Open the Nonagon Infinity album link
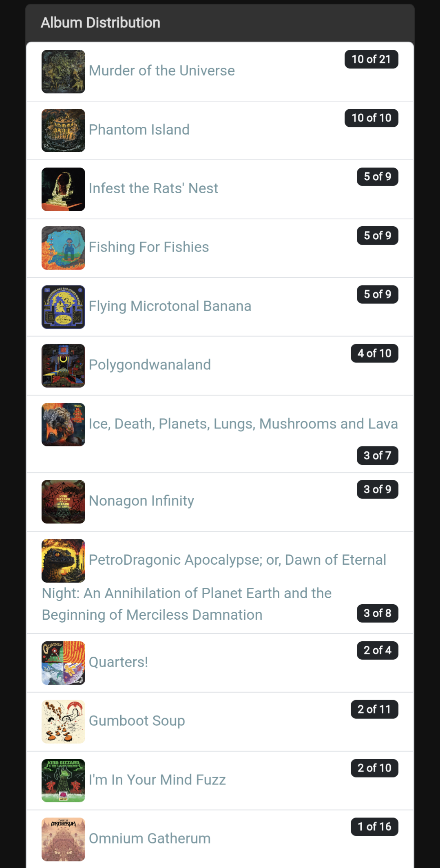Viewport: 440px width, 868px height. point(141,501)
